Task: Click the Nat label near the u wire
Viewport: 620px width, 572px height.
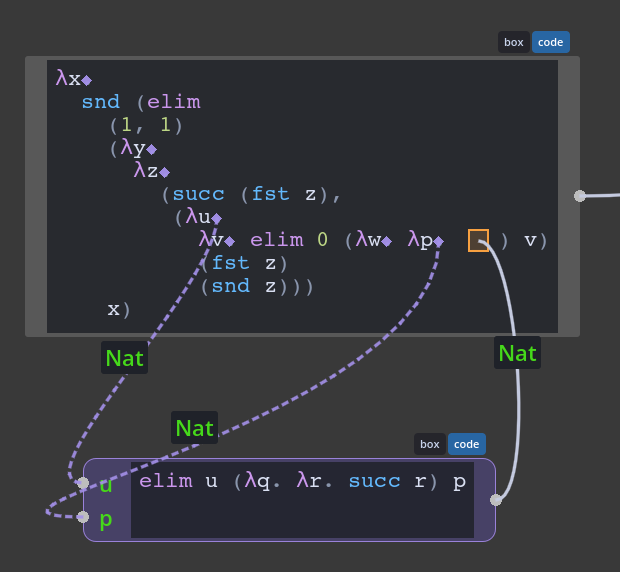Action: [x=125, y=358]
